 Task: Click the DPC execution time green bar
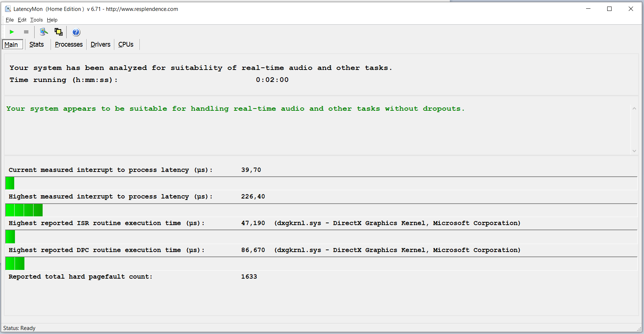coord(15,263)
